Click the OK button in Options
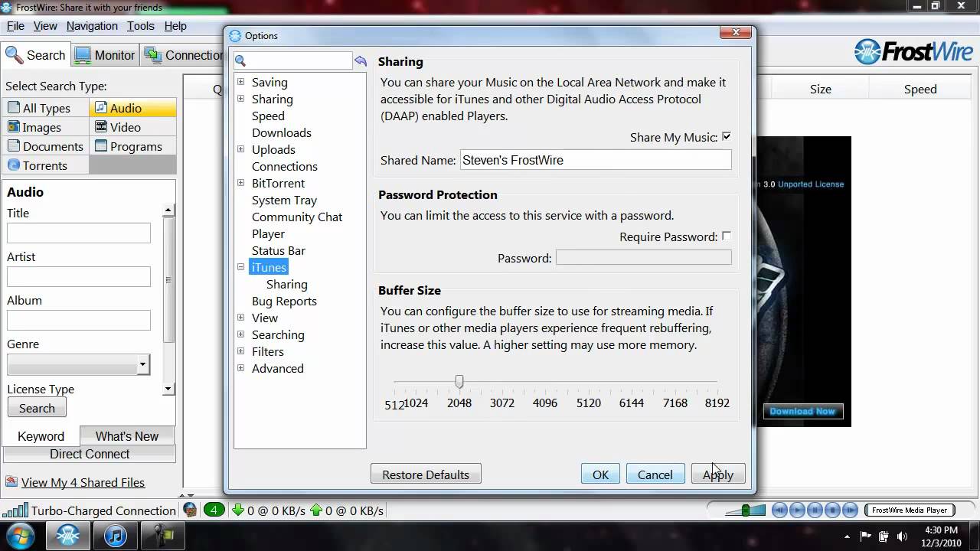980x551 pixels. [x=600, y=474]
